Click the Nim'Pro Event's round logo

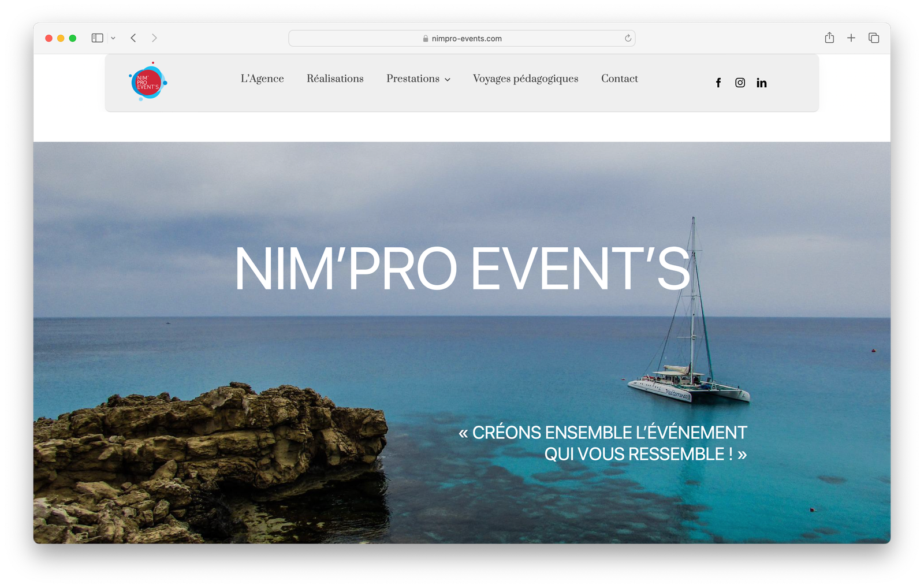point(148,83)
